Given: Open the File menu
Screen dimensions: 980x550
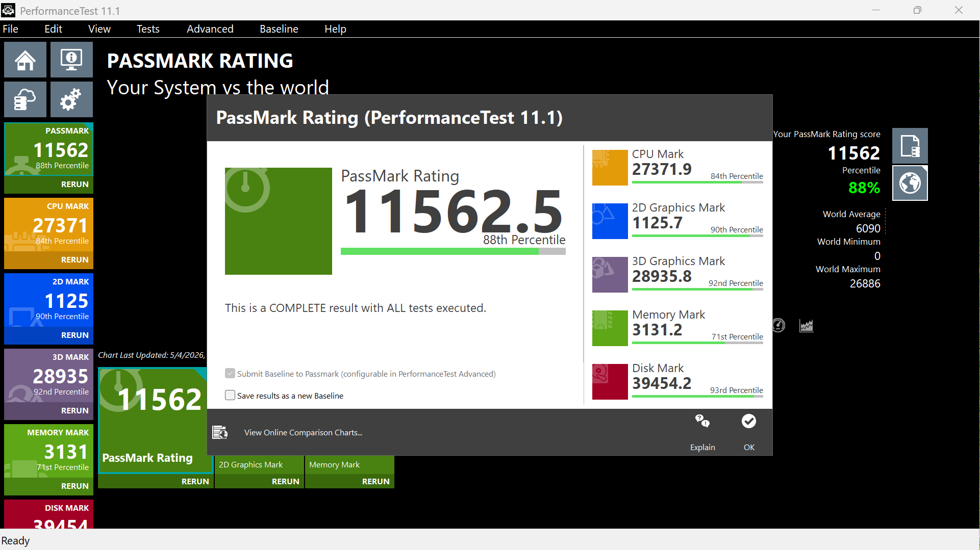Looking at the screenshot, I should coord(10,29).
